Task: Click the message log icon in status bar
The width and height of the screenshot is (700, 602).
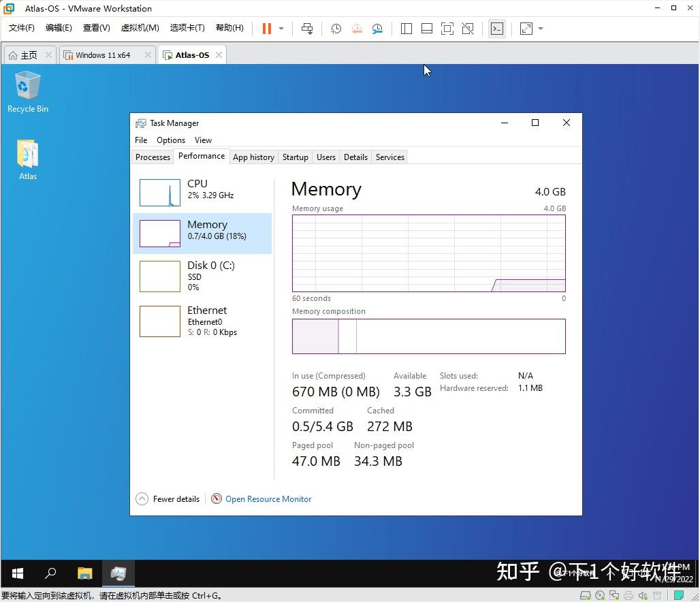Action: click(x=679, y=595)
